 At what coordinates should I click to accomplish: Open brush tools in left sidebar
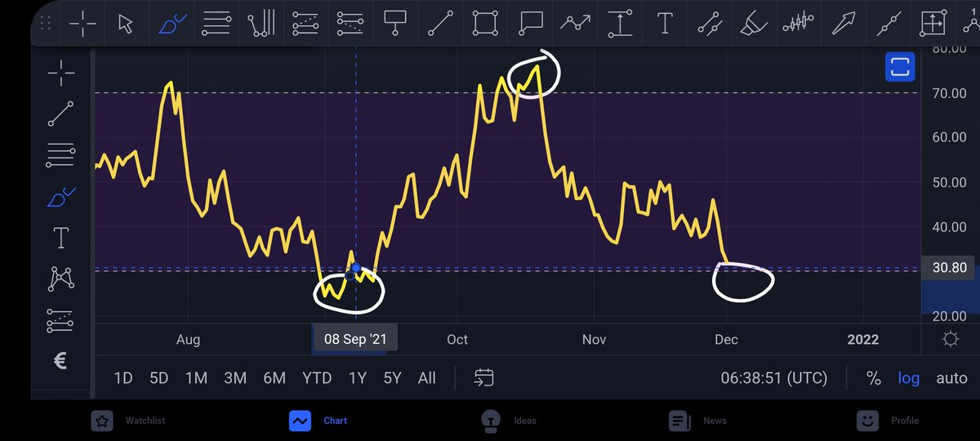click(x=61, y=197)
